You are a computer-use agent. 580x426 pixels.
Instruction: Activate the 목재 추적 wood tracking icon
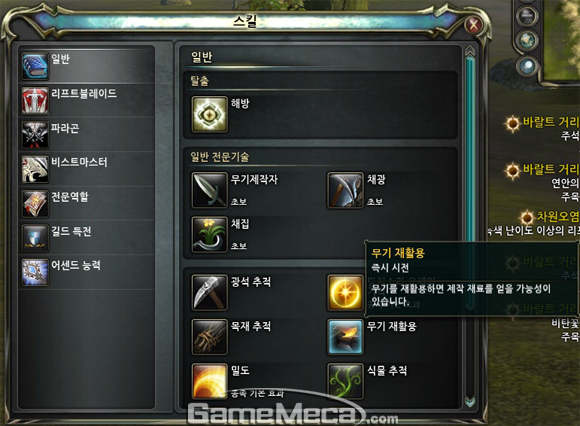209,337
